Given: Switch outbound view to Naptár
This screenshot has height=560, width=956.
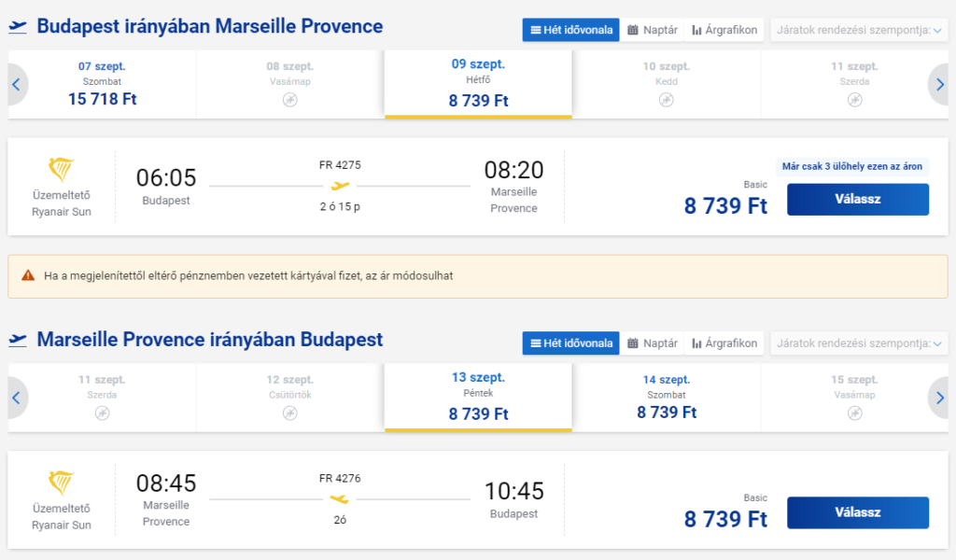Looking at the screenshot, I should 653,31.
